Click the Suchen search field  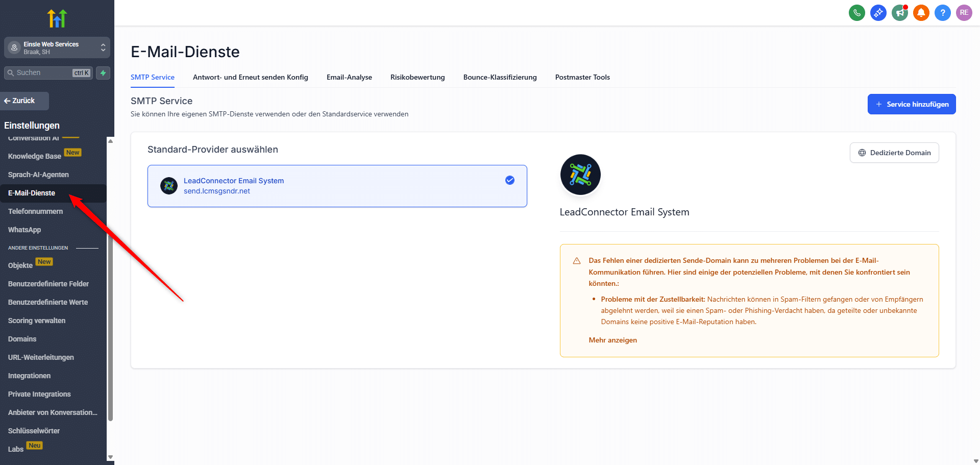click(x=48, y=73)
